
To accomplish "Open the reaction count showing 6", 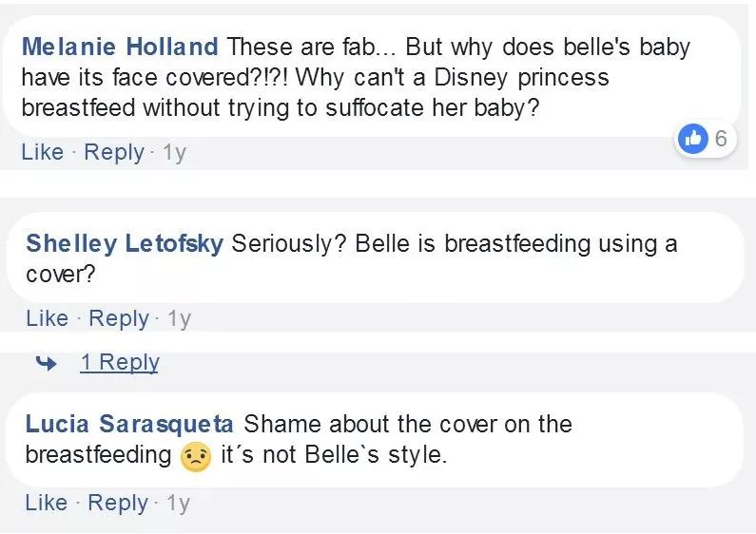I will (x=720, y=139).
